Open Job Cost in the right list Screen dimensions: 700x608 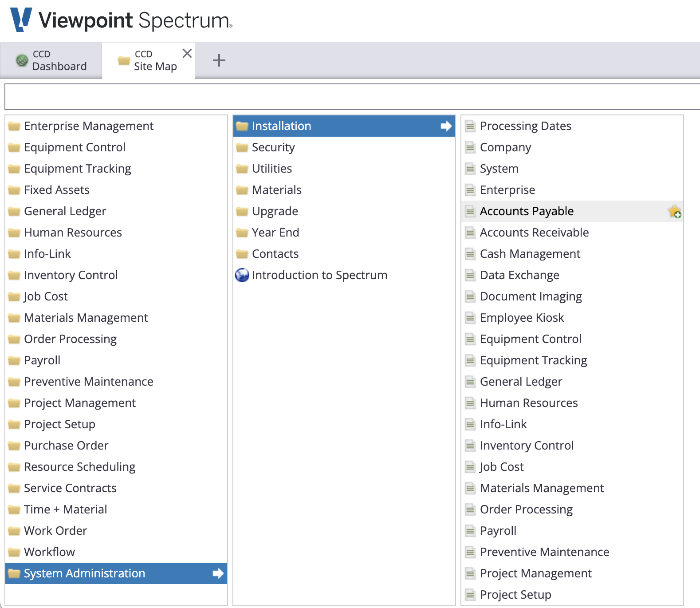click(572, 467)
